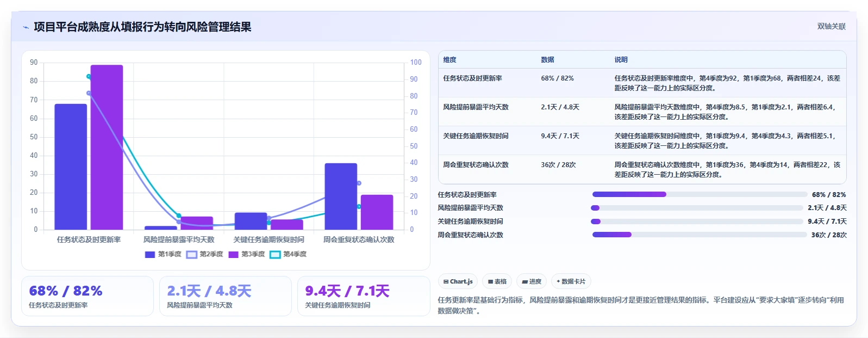Open the 68% / 82% KPI card

point(88,296)
